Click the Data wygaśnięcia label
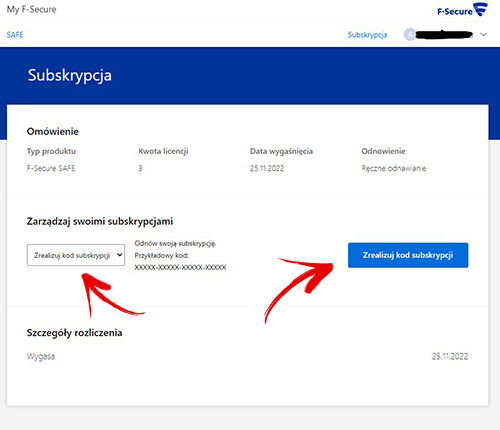 281,151
